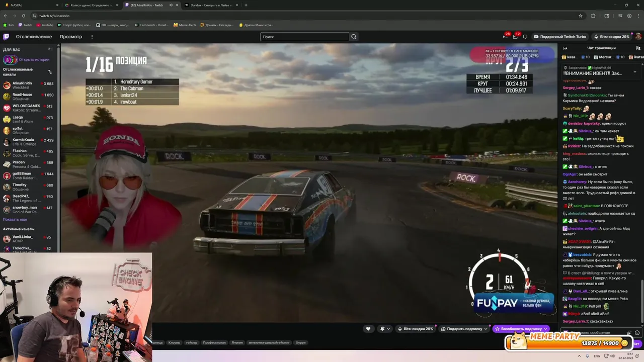Click username Sergey_Larin_1 in last chat message
Screen dimensions: 644x362
(575, 321)
